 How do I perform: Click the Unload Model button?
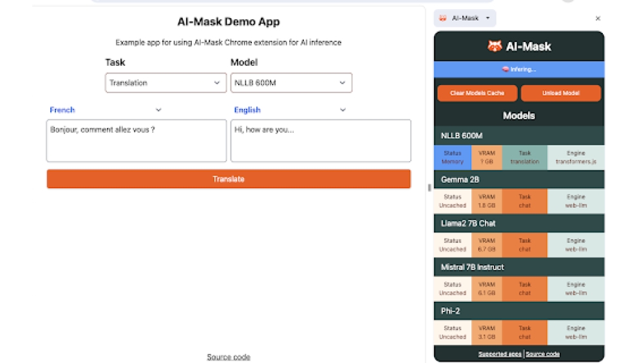pyautogui.click(x=561, y=93)
